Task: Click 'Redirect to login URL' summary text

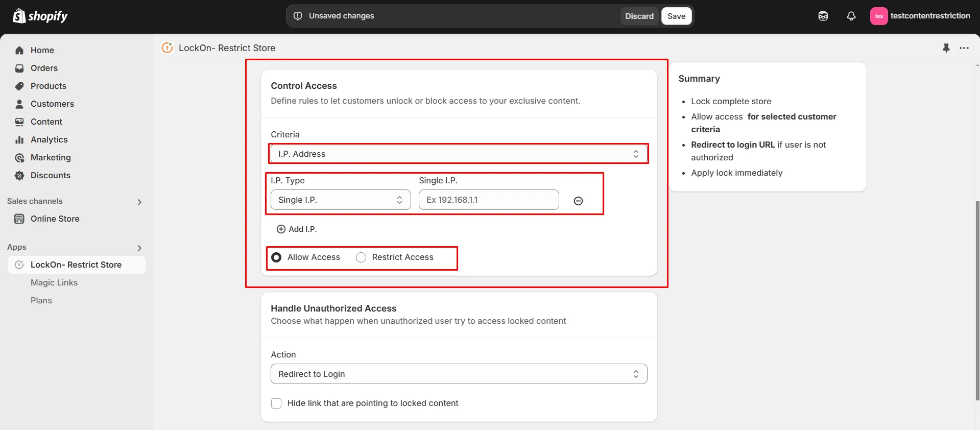Action: pyautogui.click(x=733, y=145)
